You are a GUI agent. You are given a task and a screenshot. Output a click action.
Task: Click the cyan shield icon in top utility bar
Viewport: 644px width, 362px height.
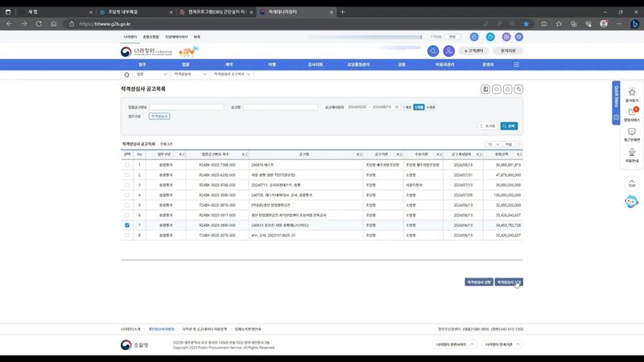[x=490, y=37]
